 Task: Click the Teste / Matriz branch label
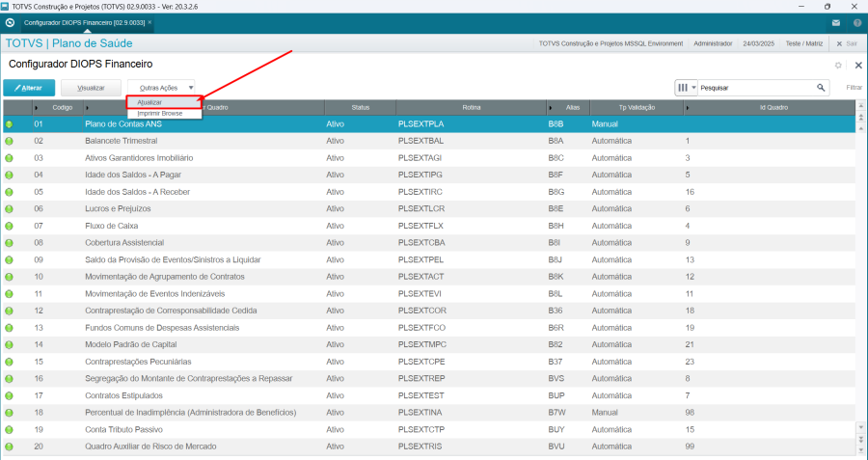coord(803,43)
